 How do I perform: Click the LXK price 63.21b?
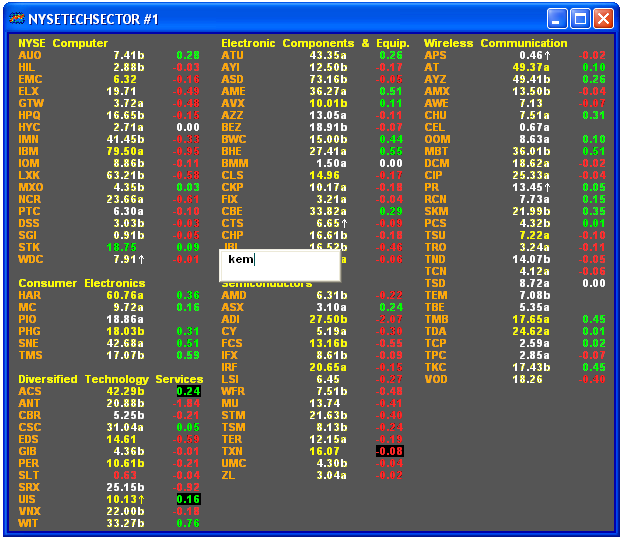(125, 175)
